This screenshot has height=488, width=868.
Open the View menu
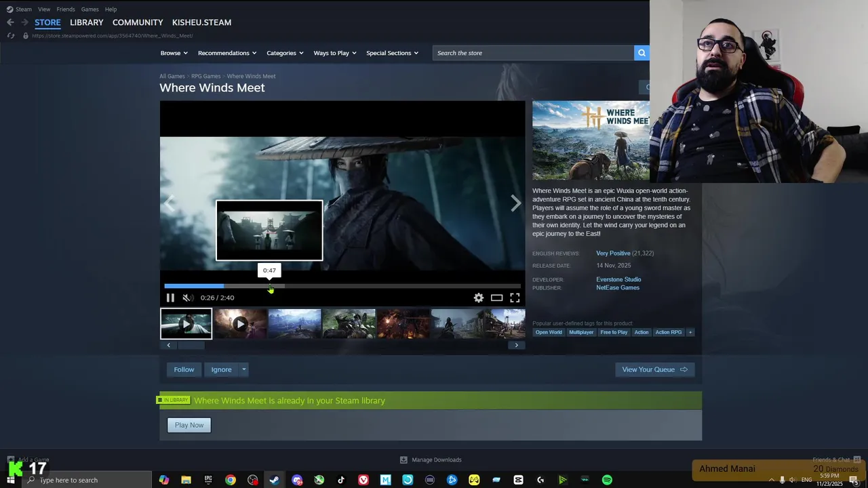[44, 9]
